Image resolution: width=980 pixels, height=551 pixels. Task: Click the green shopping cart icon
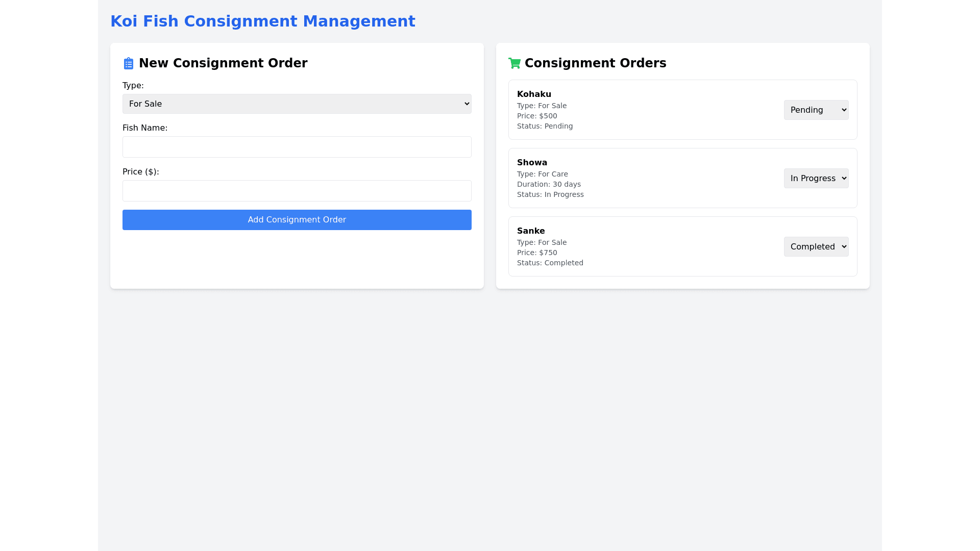(x=514, y=63)
